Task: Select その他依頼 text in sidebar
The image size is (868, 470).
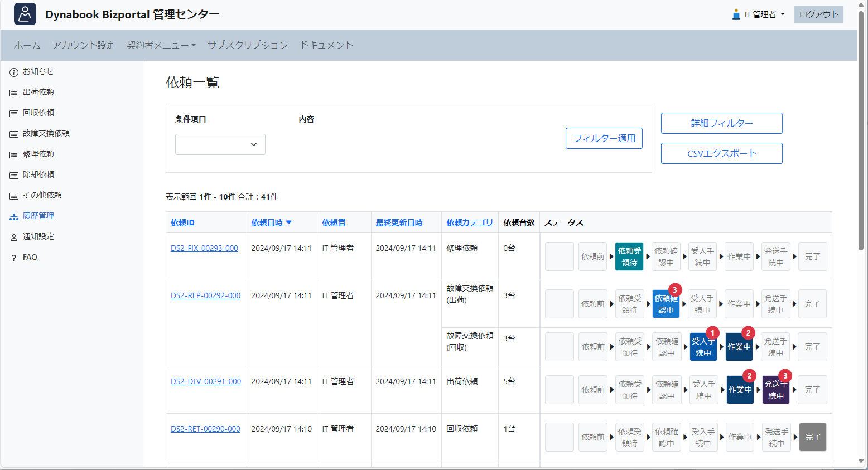Action: coord(42,195)
